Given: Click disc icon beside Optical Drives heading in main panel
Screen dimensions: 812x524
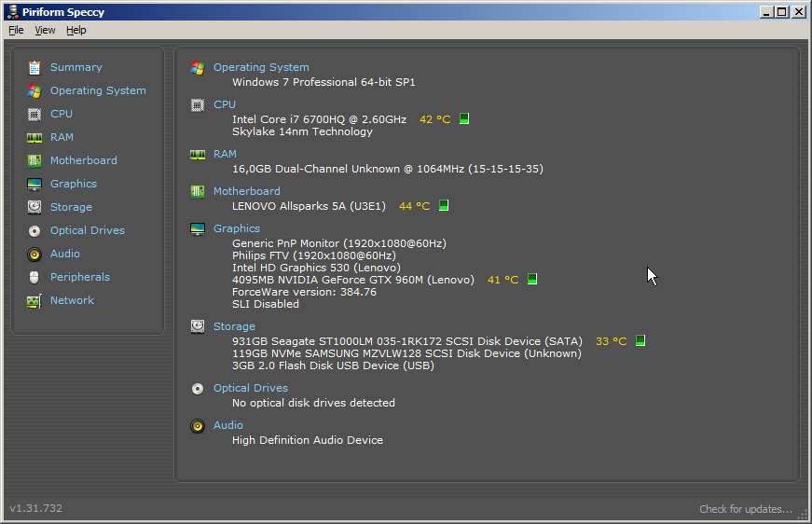Looking at the screenshot, I should [198, 389].
